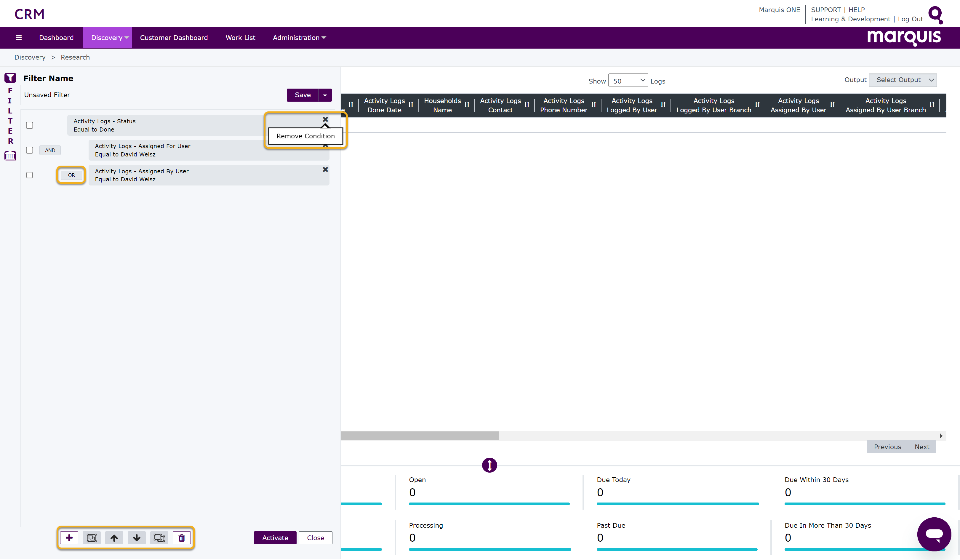Open the search magnifier at top right
The width and height of the screenshot is (960, 560).
pyautogui.click(x=936, y=15)
